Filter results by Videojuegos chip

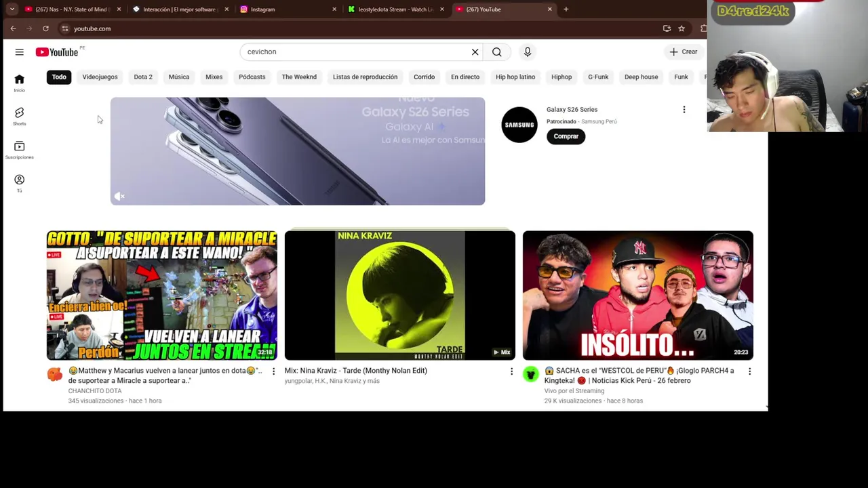(100, 77)
